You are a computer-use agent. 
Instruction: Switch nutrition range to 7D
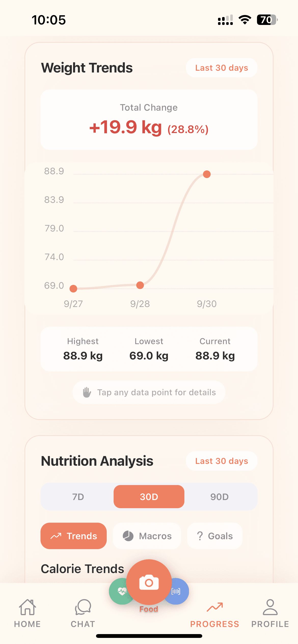(x=78, y=497)
